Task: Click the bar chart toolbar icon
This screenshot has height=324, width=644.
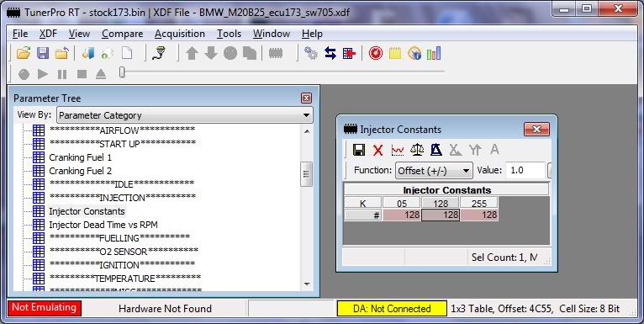Action: [433, 53]
